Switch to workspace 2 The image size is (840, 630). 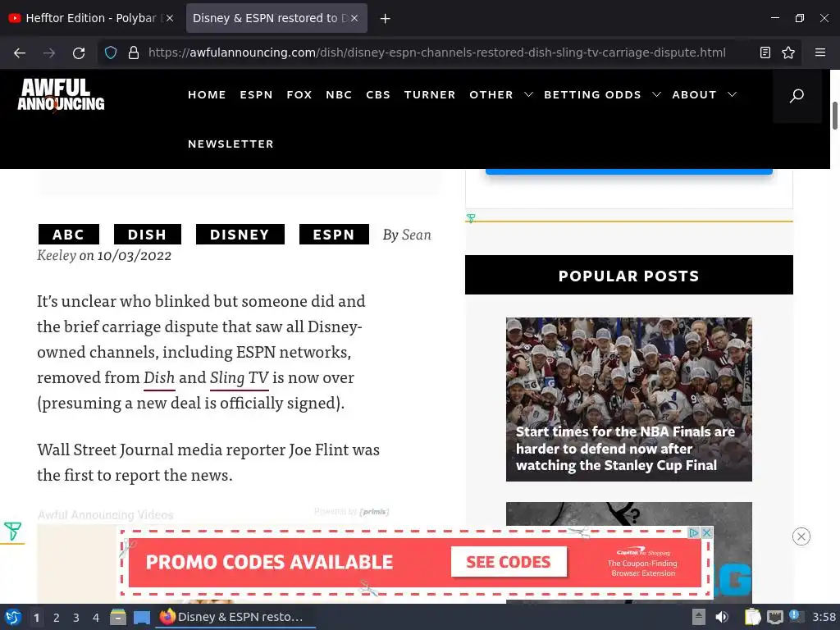[x=57, y=618]
